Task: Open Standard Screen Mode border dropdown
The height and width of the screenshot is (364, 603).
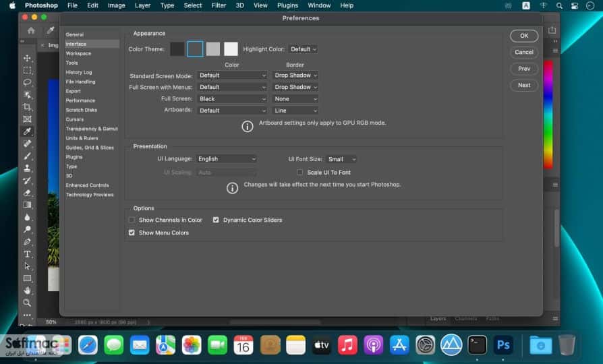Action: click(x=295, y=75)
